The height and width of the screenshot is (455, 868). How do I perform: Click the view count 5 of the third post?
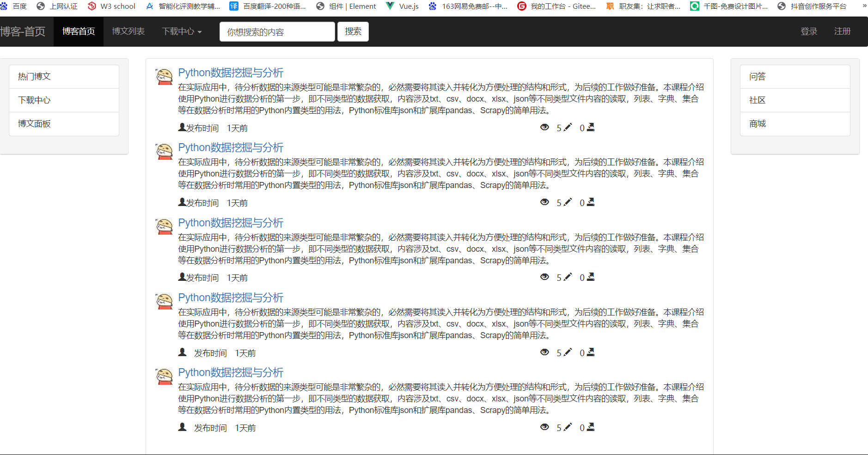pyautogui.click(x=559, y=278)
